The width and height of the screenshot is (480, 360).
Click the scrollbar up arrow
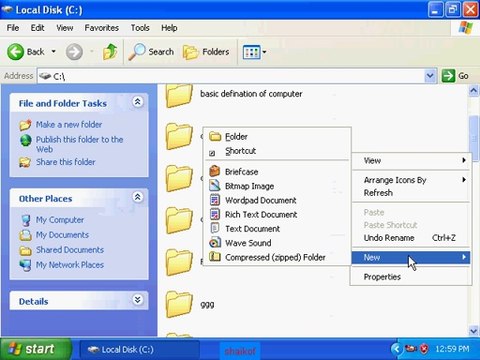[x=473, y=91]
